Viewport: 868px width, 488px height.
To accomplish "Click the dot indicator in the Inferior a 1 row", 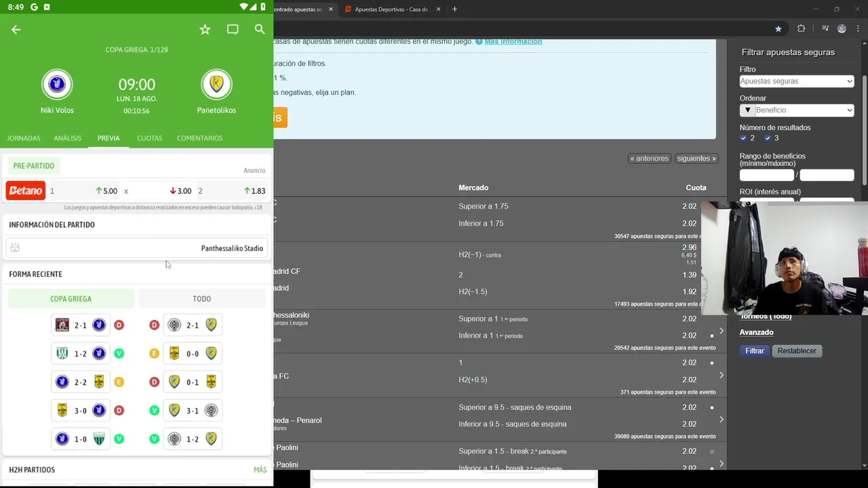I will 711,336.
